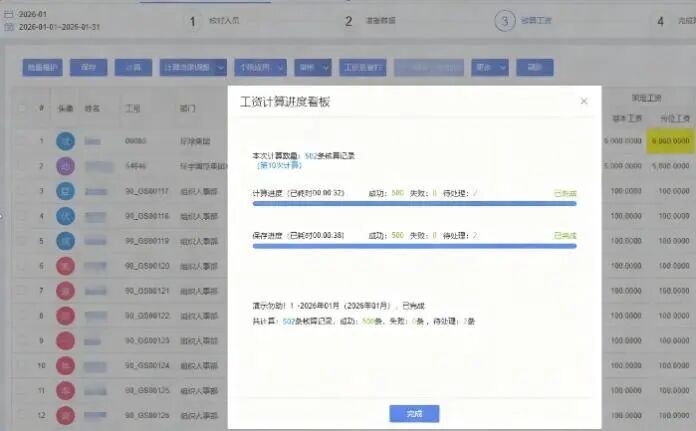Click the yellow highlighted 6,000.0000 cell

pos(671,141)
